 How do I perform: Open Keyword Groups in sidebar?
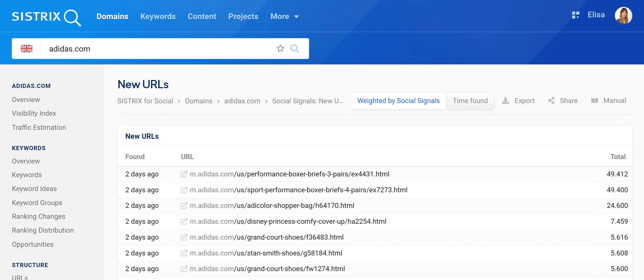click(x=37, y=203)
